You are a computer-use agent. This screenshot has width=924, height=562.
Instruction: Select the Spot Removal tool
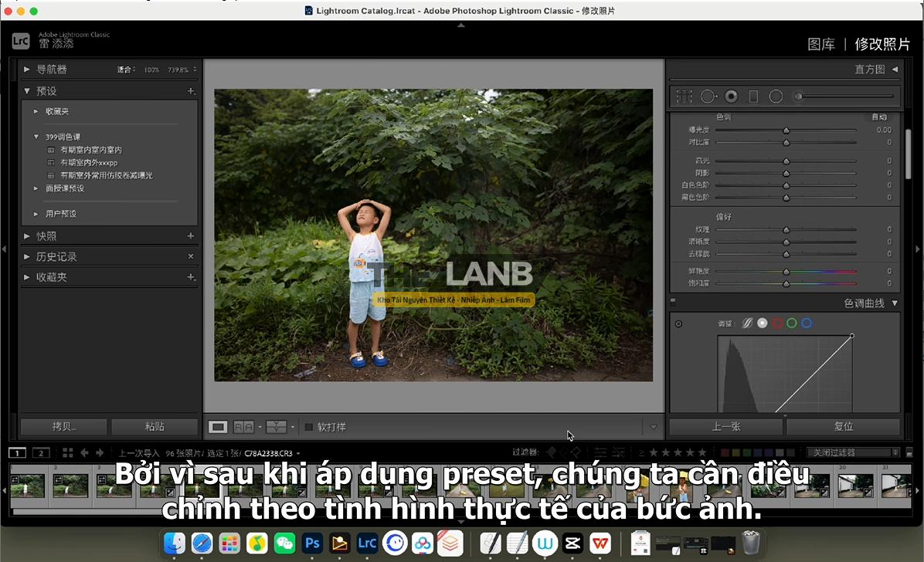[707, 96]
